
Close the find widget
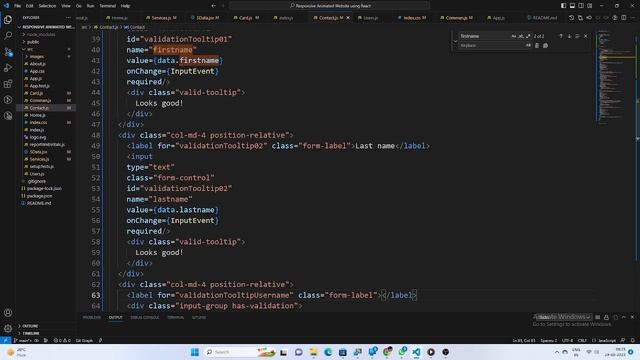(586, 36)
